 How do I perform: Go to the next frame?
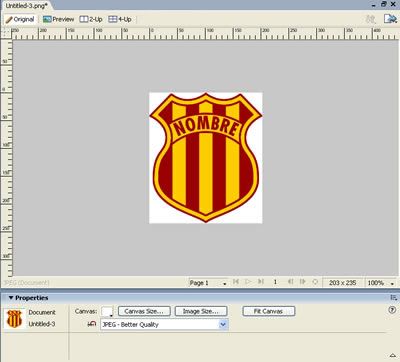[303, 282]
